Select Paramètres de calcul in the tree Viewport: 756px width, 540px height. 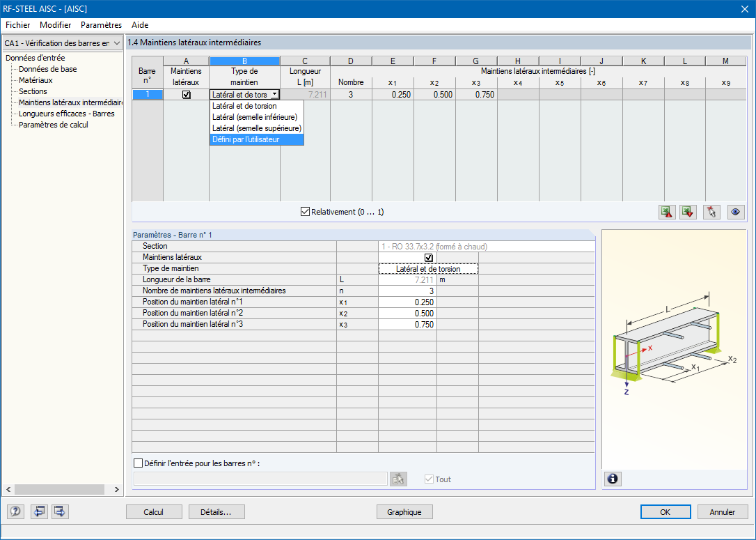[x=54, y=125]
